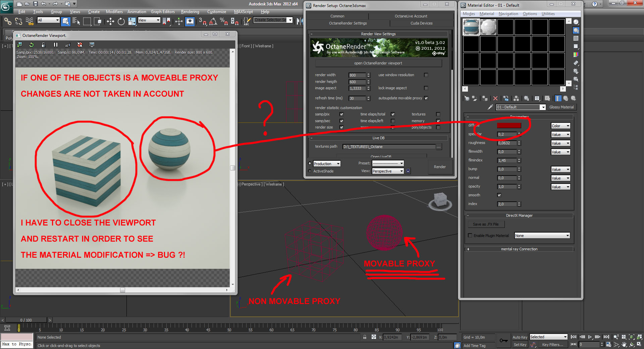Open the diffuse Color type dropdown
Viewport: 644px width, 349px height.
(x=561, y=126)
